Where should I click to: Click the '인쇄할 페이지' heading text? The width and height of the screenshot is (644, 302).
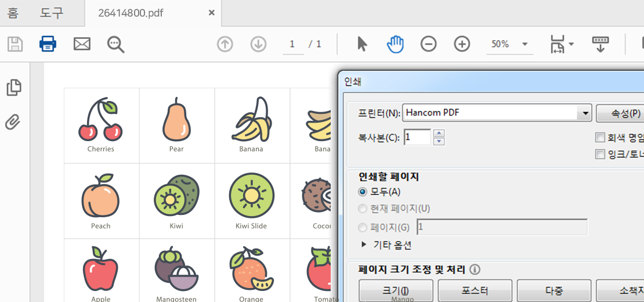[389, 177]
